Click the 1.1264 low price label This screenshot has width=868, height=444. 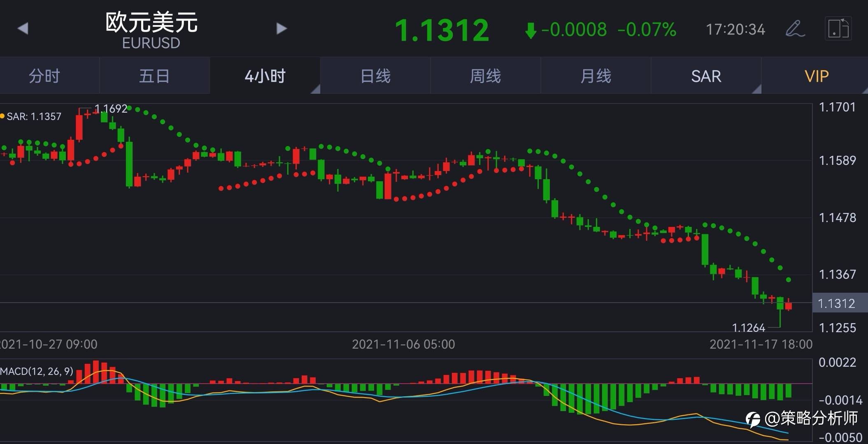coord(748,328)
